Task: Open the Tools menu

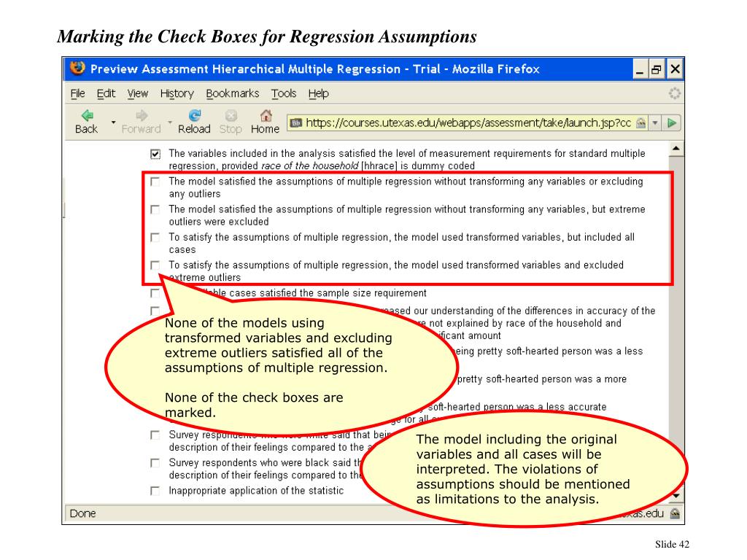Action: [284, 93]
